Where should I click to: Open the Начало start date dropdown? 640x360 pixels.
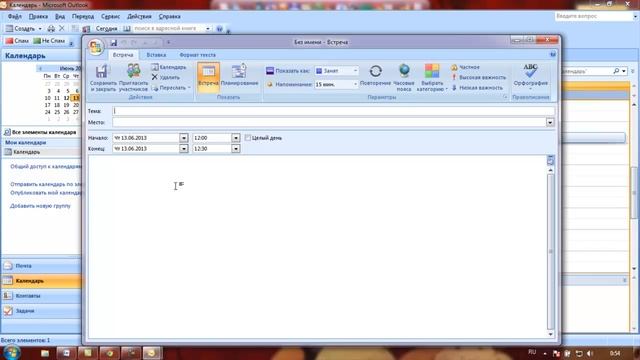[184, 138]
